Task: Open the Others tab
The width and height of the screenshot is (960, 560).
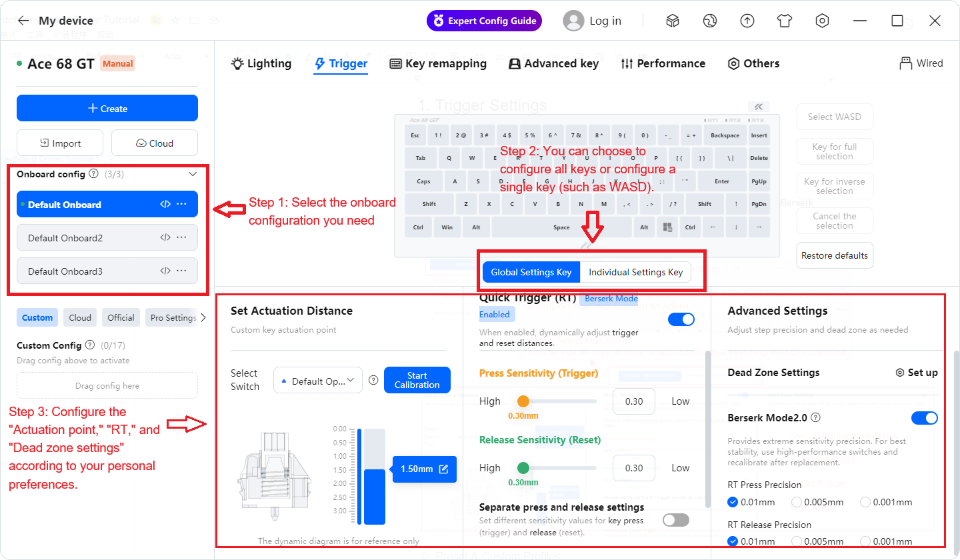Action: (753, 63)
